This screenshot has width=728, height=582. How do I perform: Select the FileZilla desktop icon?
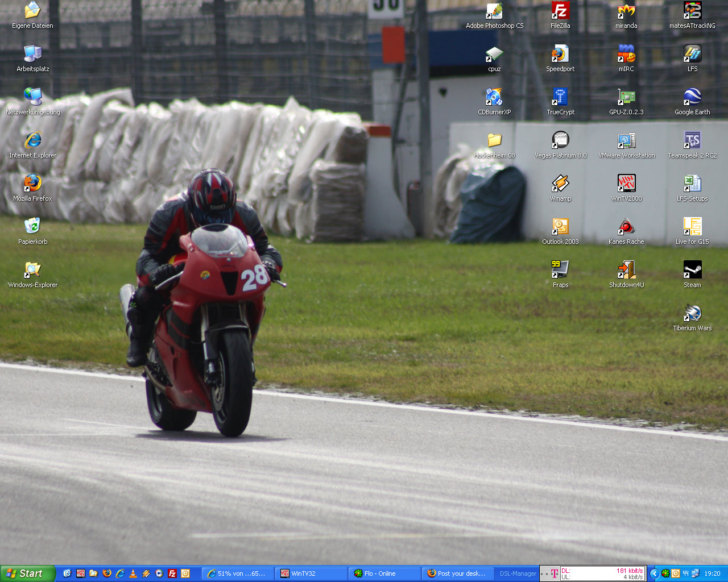tap(561, 15)
